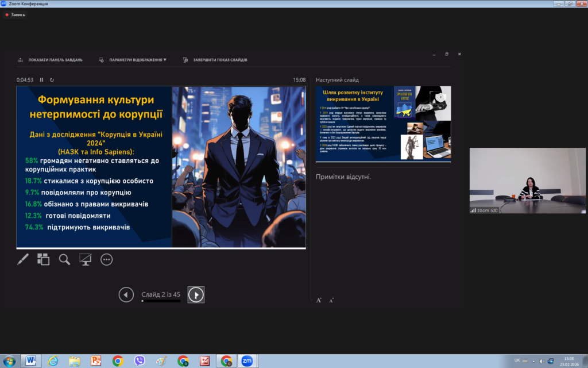Click the slide progress bar
588x368 pixels.
161,301
